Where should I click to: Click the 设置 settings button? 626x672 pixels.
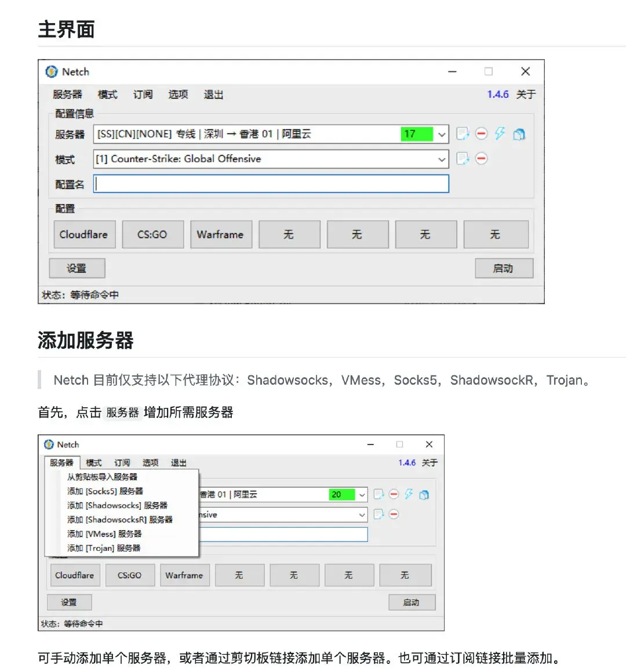click(77, 268)
